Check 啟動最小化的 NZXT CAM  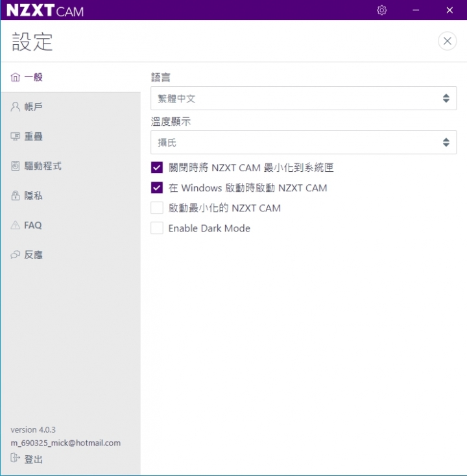click(157, 208)
